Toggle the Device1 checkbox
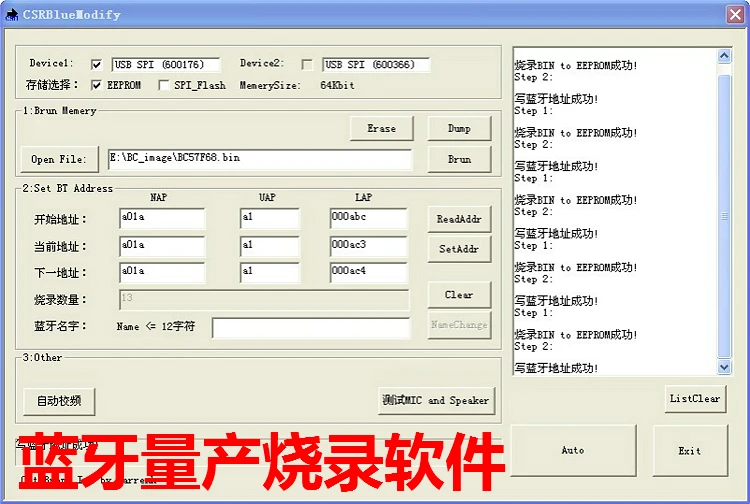Screen dimensions: 750x504 click(x=97, y=64)
